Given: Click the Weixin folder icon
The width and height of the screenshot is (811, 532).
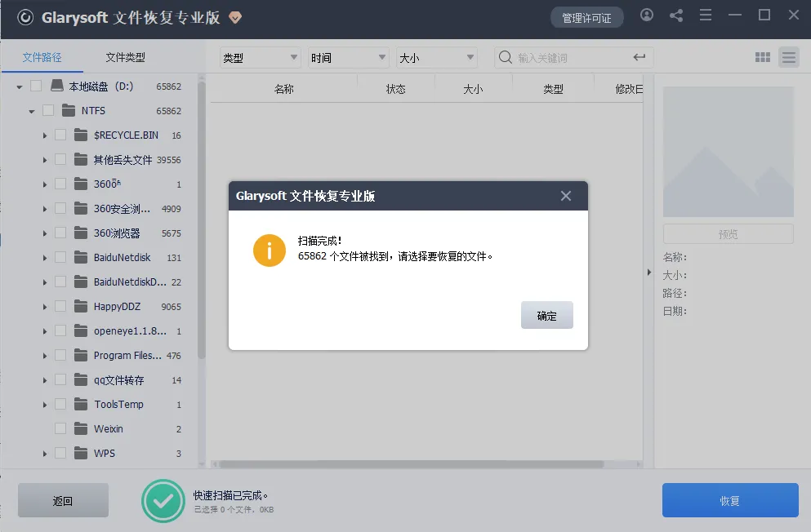Looking at the screenshot, I should pyautogui.click(x=81, y=428).
